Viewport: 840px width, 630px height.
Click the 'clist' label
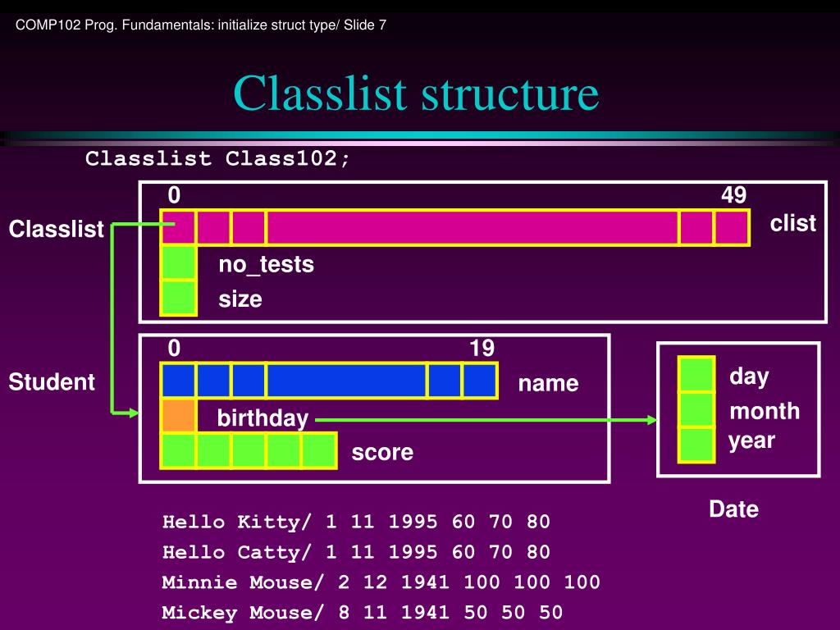click(x=792, y=223)
